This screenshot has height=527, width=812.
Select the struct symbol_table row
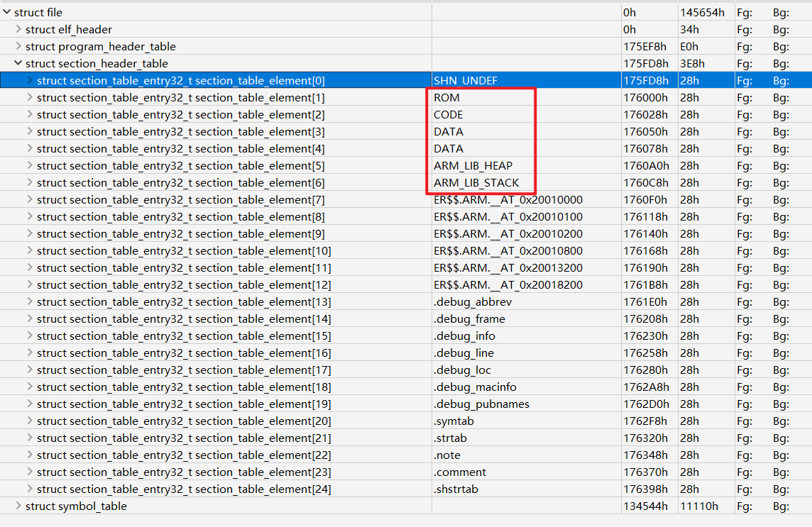click(x=85, y=506)
